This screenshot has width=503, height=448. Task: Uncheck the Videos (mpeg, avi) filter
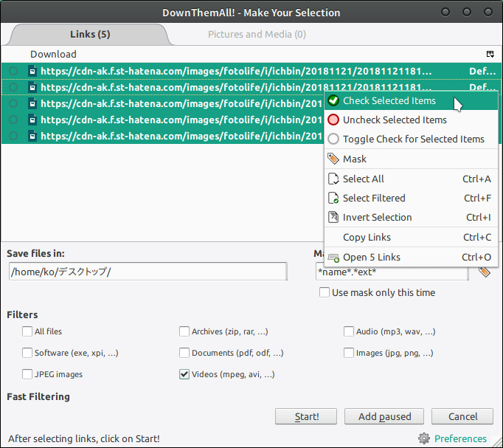point(184,374)
